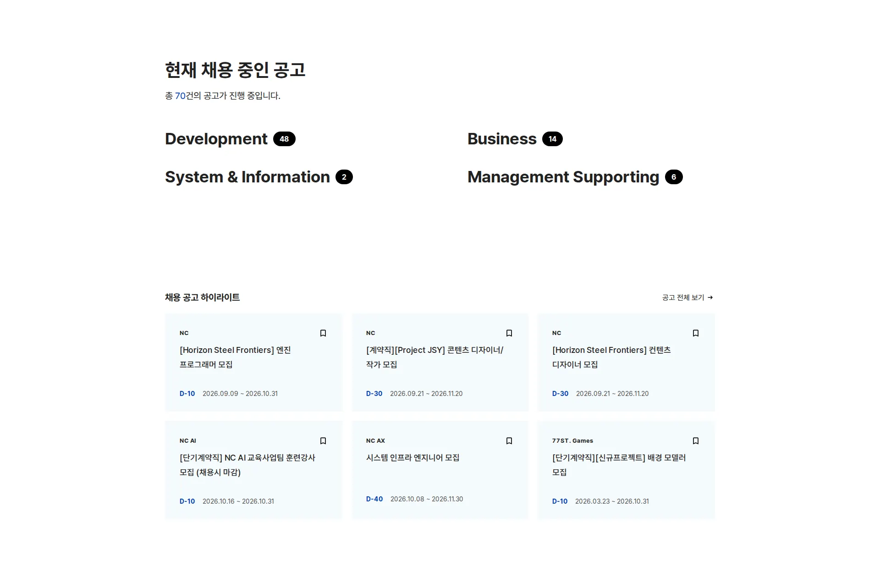
Task: Bookmark the Horizon Steel Frontiers 컨텐츠 디자이너 posting
Action: point(696,333)
